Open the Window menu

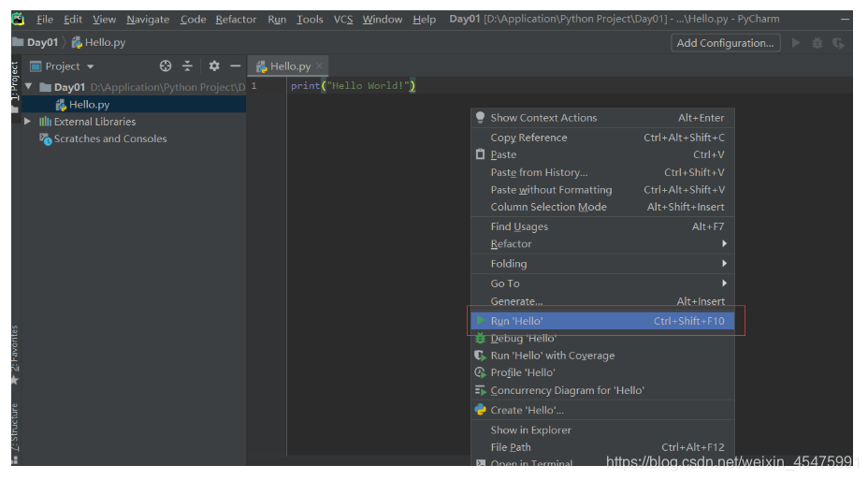click(x=383, y=20)
